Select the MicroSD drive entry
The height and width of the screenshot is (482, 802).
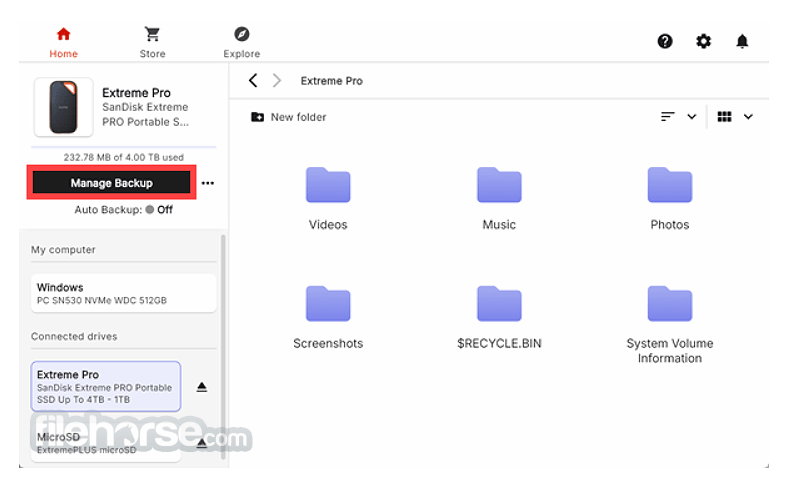[106, 443]
